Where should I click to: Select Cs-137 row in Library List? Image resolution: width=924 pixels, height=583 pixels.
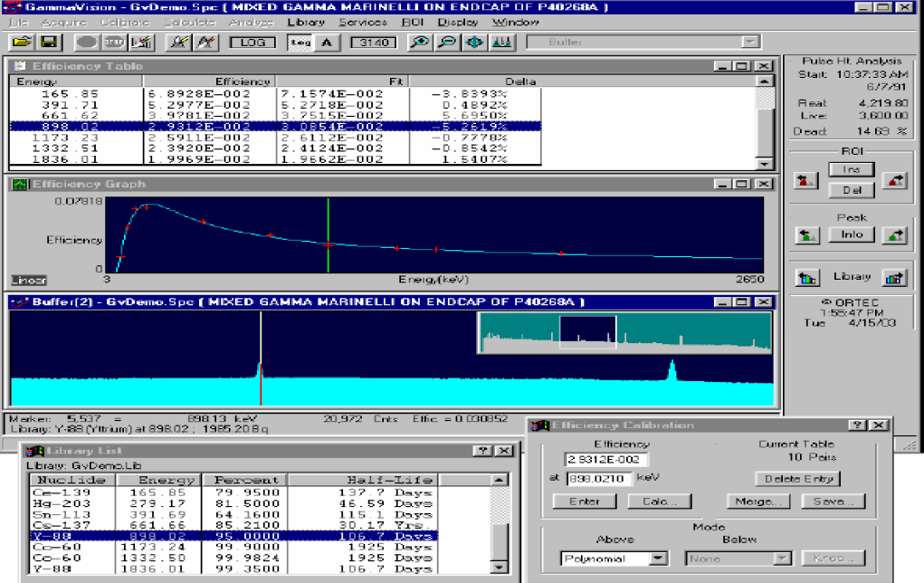[x=234, y=525]
